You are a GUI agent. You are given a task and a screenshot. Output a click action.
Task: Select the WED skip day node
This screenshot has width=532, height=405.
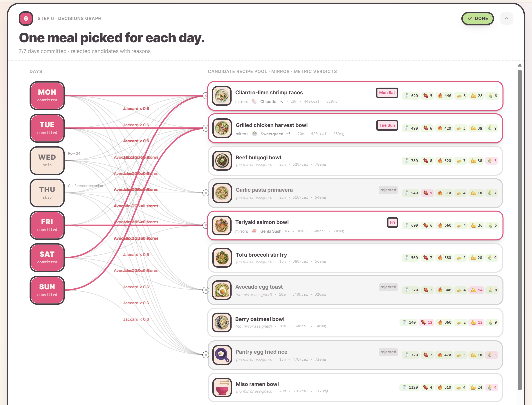(47, 161)
